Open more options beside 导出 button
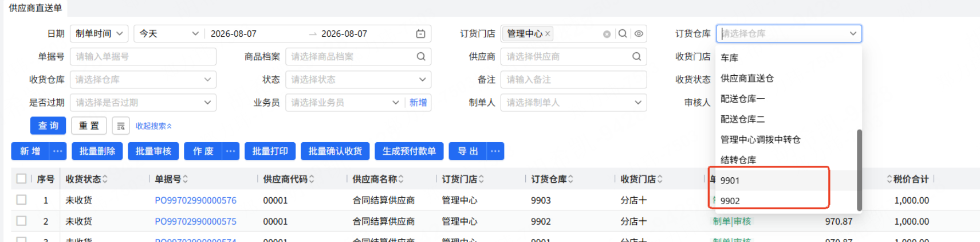980x242 pixels. [495, 151]
